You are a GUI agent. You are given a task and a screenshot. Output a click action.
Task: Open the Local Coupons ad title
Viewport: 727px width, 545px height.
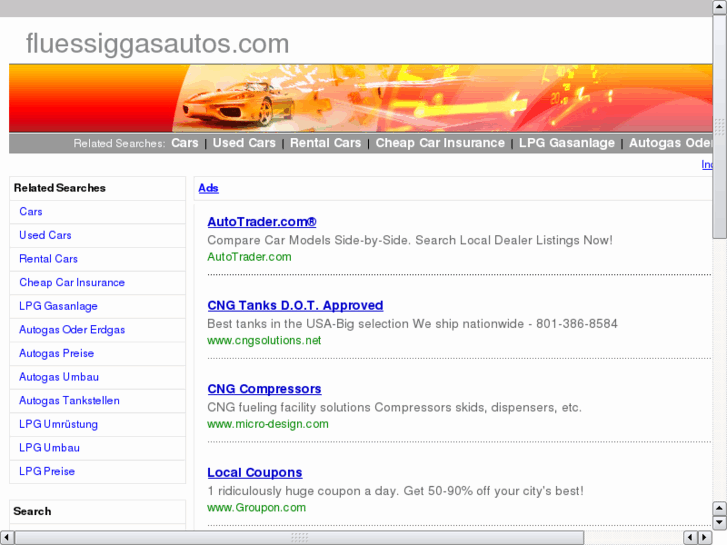255,472
